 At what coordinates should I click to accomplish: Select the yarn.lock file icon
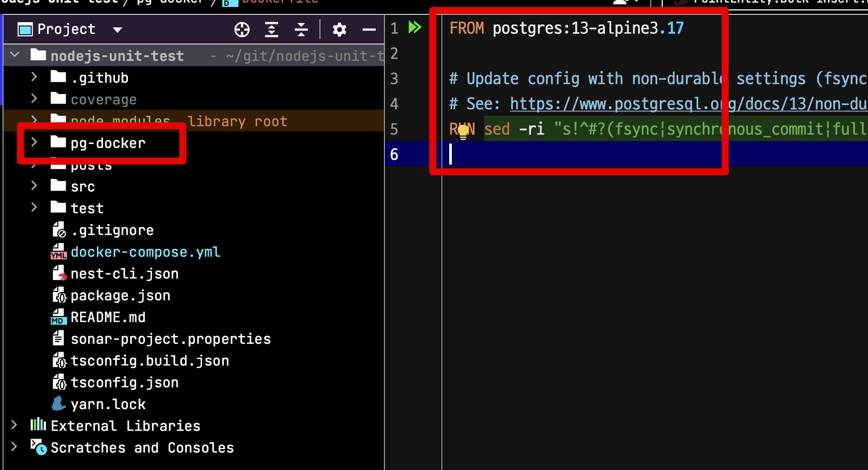coord(58,404)
